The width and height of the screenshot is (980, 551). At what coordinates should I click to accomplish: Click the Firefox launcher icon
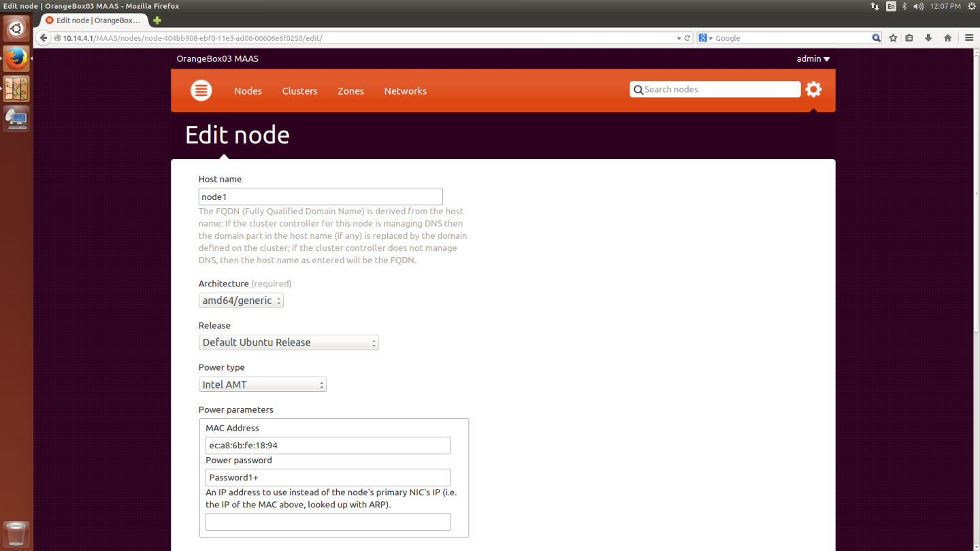tap(16, 59)
